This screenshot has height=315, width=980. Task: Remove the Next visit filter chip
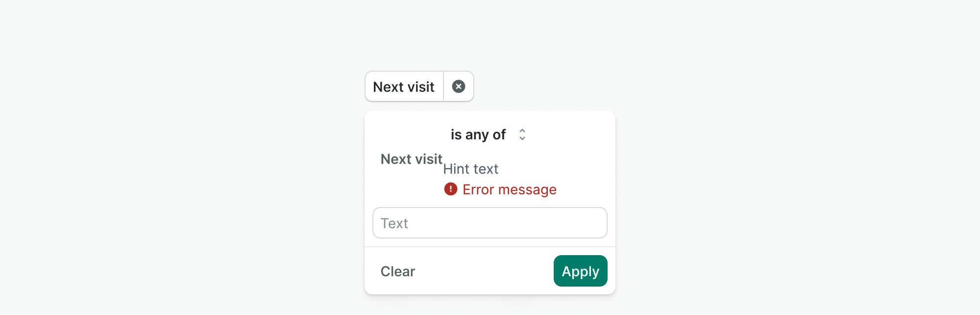(458, 87)
